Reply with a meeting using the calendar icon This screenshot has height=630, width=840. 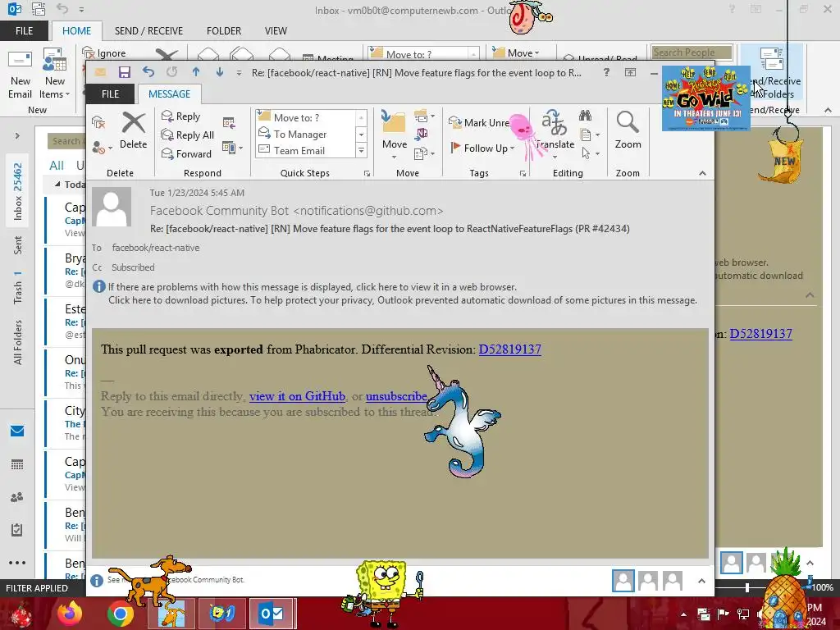[229, 123]
